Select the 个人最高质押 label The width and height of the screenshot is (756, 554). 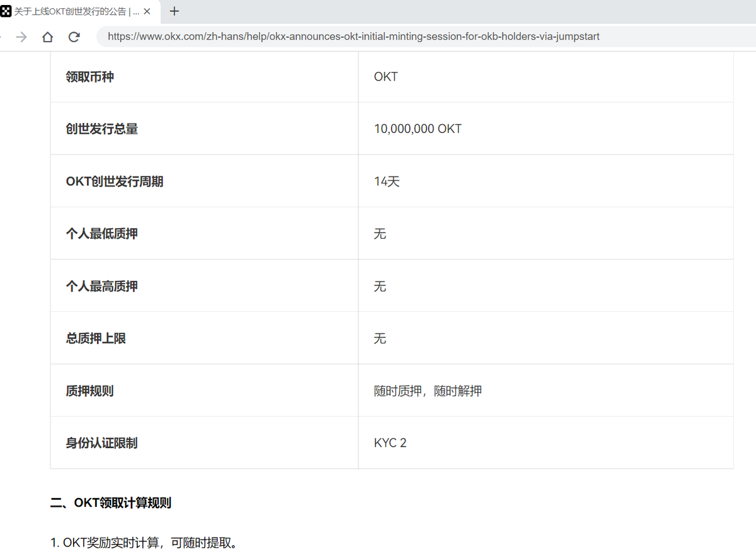click(x=102, y=286)
